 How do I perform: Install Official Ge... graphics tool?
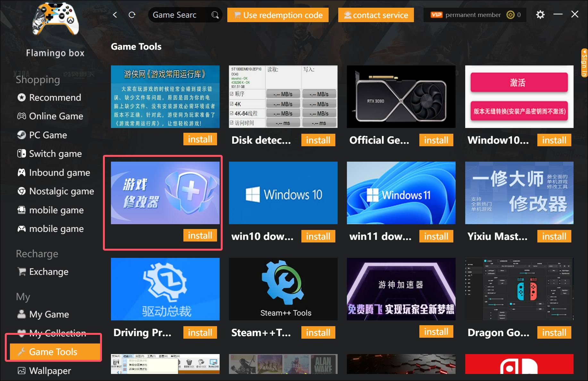[x=436, y=140]
